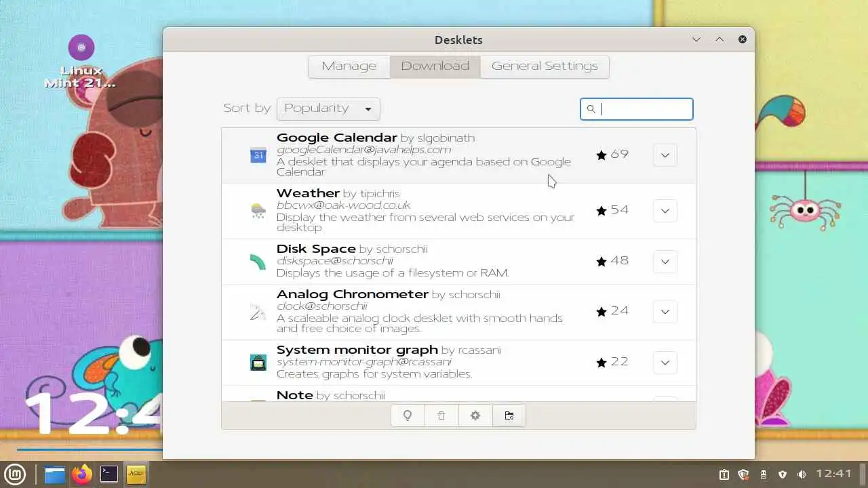Open the volume sound applet
The image size is (868, 488).
pyautogui.click(x=802, y=474)
